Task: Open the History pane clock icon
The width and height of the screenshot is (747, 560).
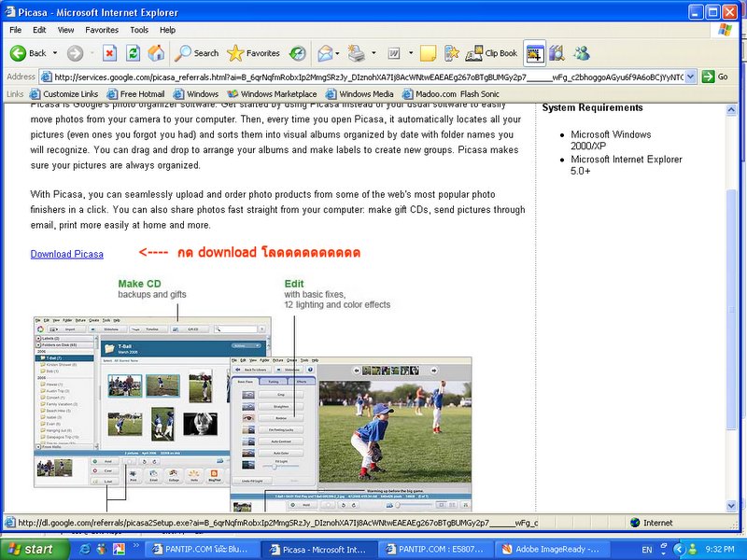Action: point(298,53)
